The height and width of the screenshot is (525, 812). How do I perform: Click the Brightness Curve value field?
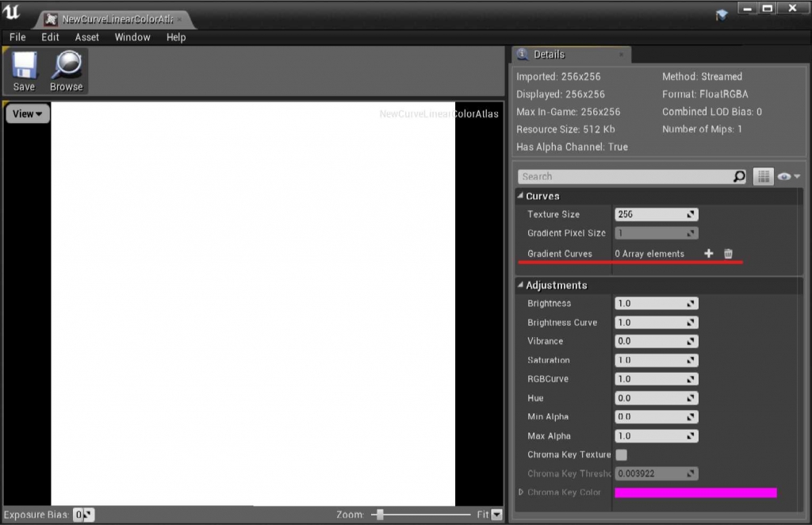656,323
